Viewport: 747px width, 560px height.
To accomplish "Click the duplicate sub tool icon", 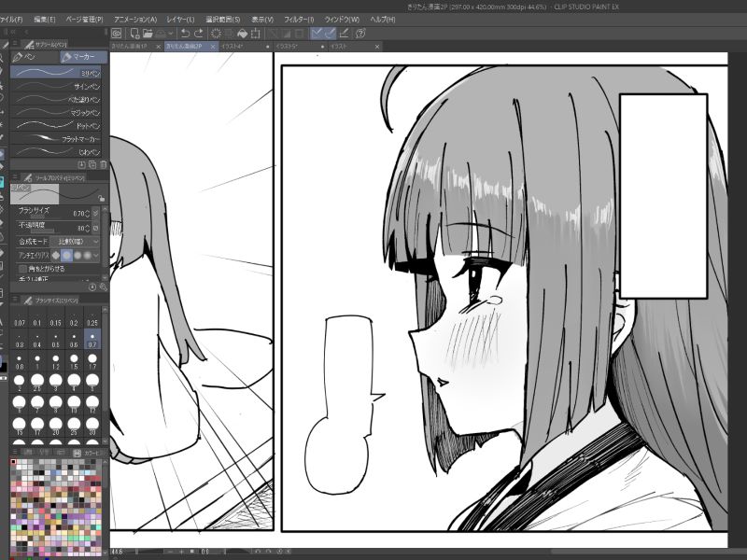I will [x=92, y=165].
